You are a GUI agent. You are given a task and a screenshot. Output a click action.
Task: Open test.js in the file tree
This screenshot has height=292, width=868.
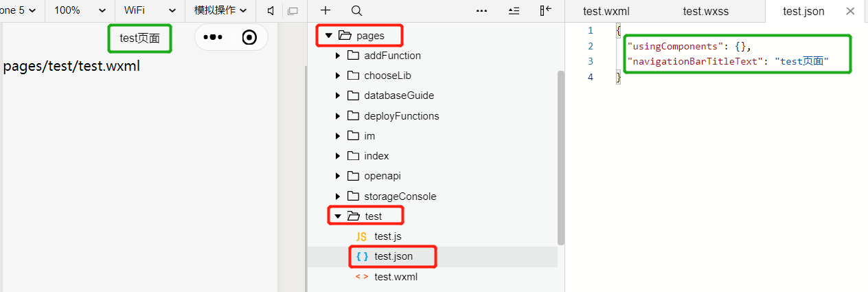tap(388, 236)
